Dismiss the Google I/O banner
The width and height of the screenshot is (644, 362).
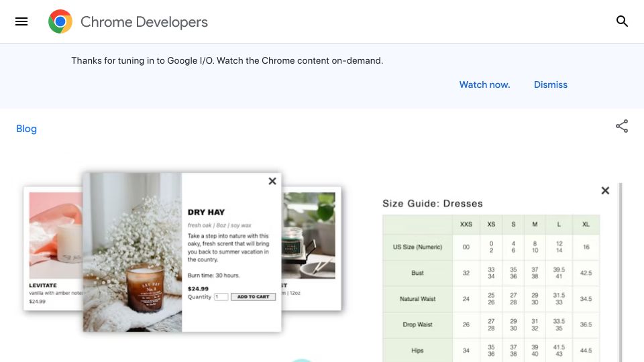pyautogui.click(x=550, y=84)
